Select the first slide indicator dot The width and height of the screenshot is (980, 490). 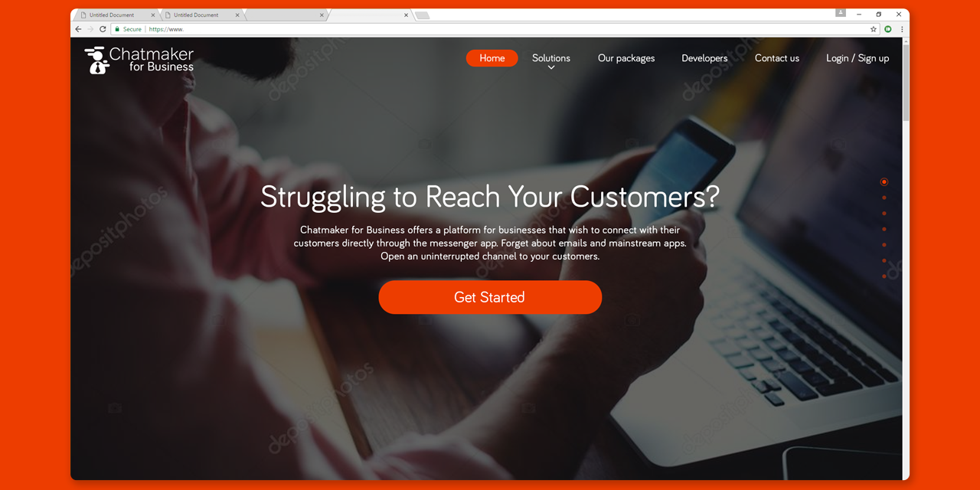pyautogui.click(x=884, y=182)
